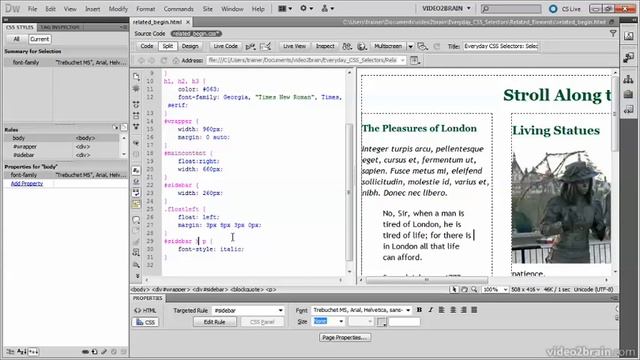
Task: Select the related_begin.css related file
Action: pyautogui.click(x=196, y=33)
